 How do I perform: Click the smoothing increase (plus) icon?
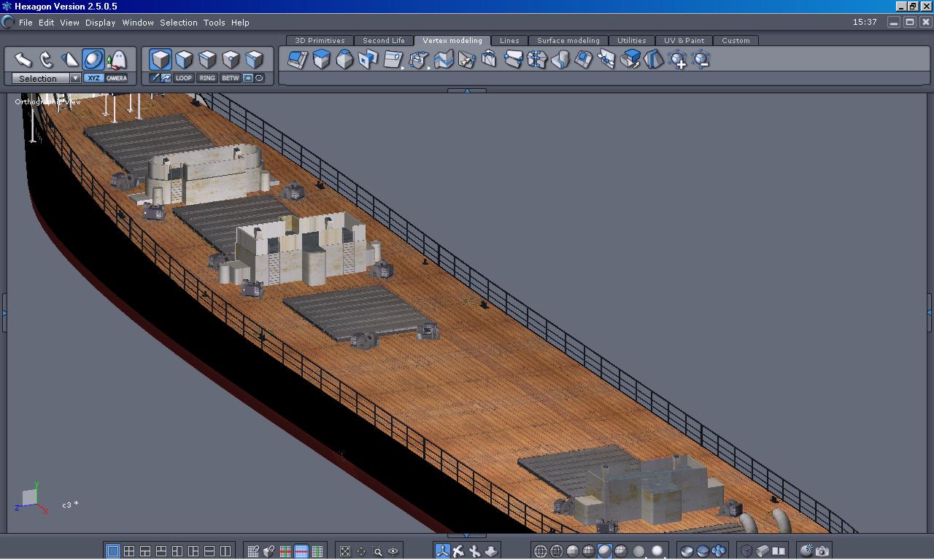(677, 60)
